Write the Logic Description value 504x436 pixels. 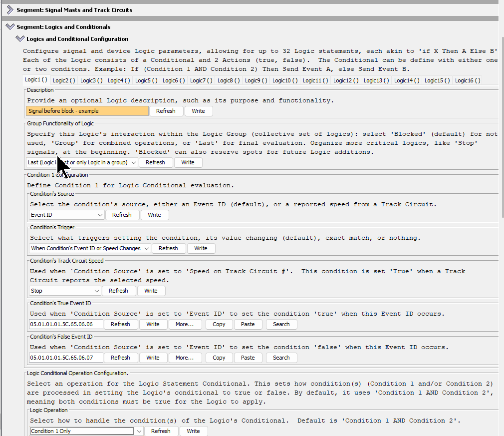198,111
